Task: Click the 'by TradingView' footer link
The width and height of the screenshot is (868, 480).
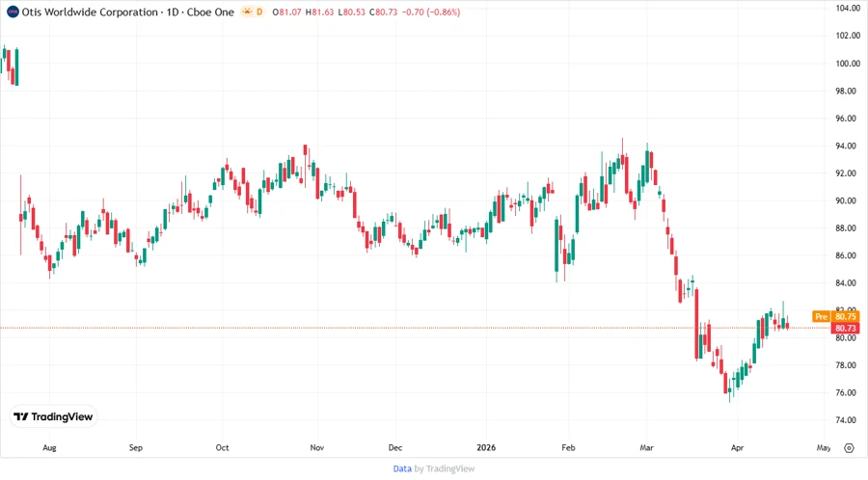Action: 445,468
